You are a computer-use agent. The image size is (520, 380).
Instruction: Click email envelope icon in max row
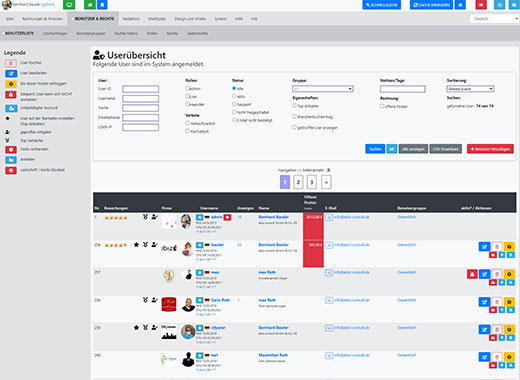tap(329, 273)
